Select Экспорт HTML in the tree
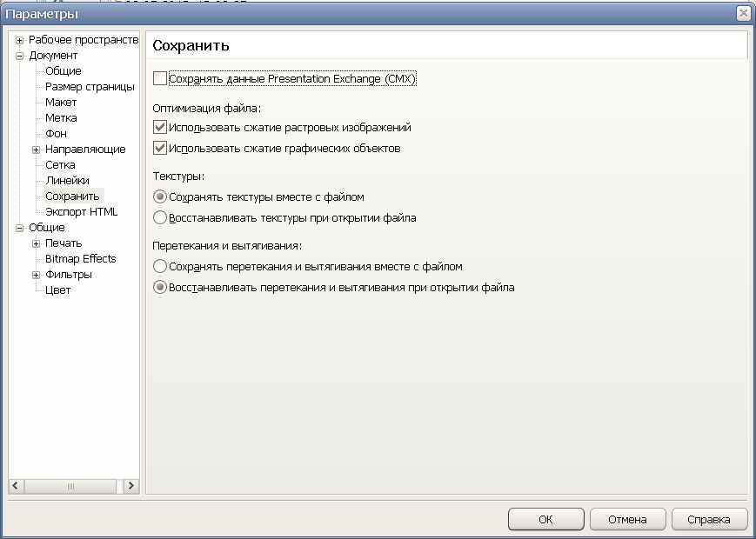Image resolution: width=756 pixels, height=539 pixels. tap(81, 211)
